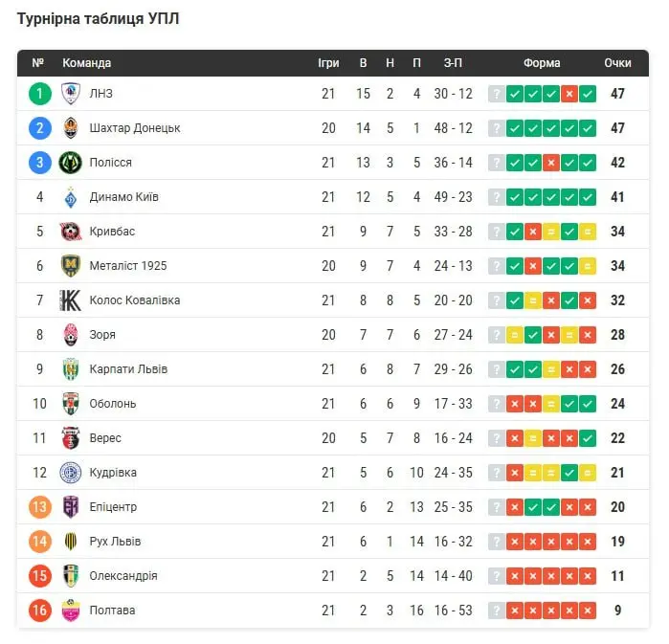Click the Форма column header
Screen dimensions: 669x644
coord(542,63)
